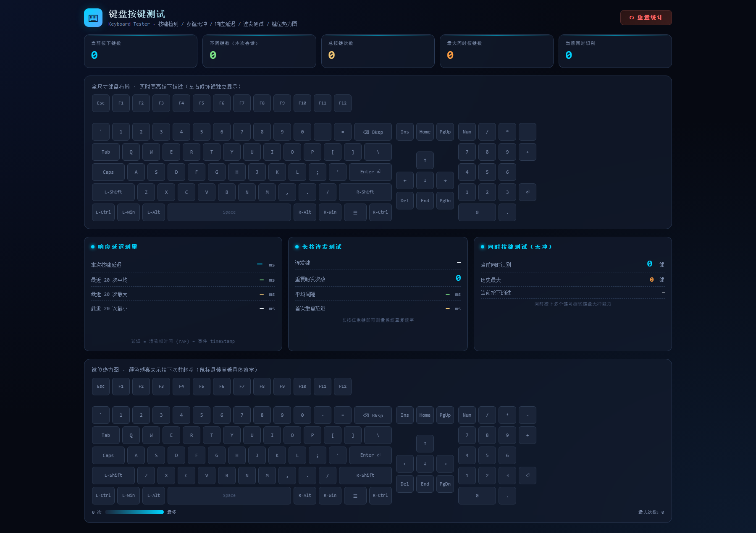Click the Enter key with return icon in top keyboard

click(x=370, y=172)
